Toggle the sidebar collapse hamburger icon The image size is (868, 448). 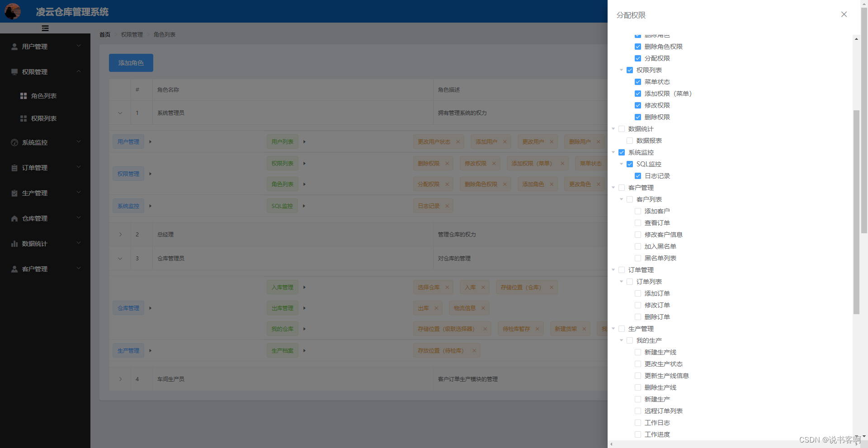[45, 28]
